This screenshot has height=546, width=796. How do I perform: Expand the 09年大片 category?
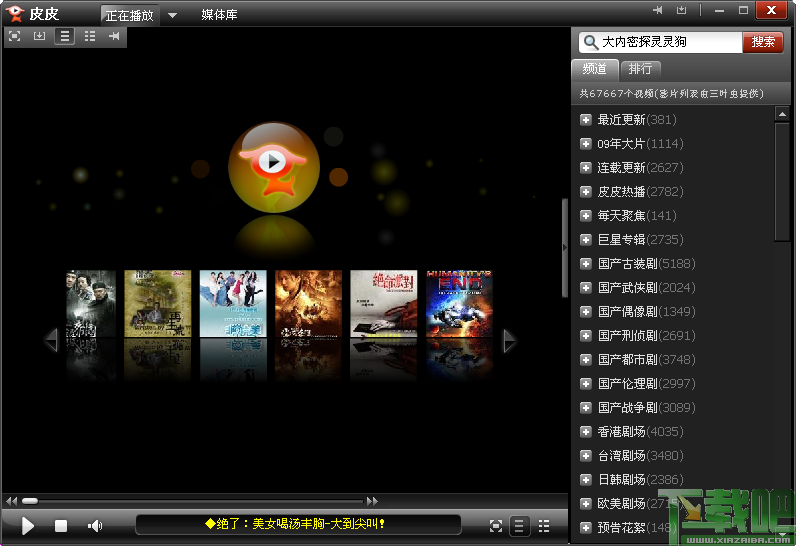pyautogui.click(x=586, y=144)
